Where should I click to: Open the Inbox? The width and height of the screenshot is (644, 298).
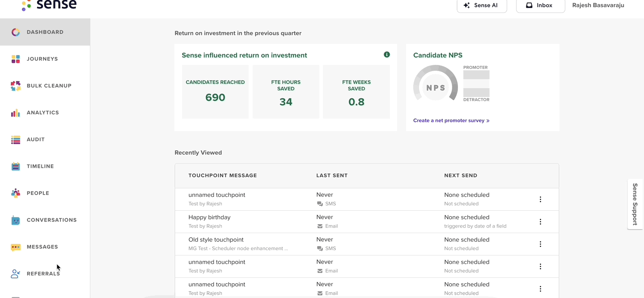(x=540, y=5)
